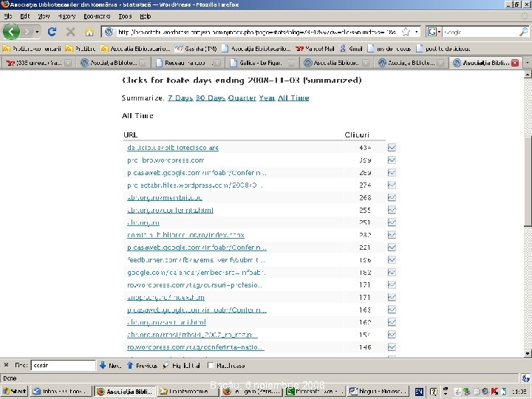The image size is (532, 399).
Task: Focus the Google search box
Action: 481,33
